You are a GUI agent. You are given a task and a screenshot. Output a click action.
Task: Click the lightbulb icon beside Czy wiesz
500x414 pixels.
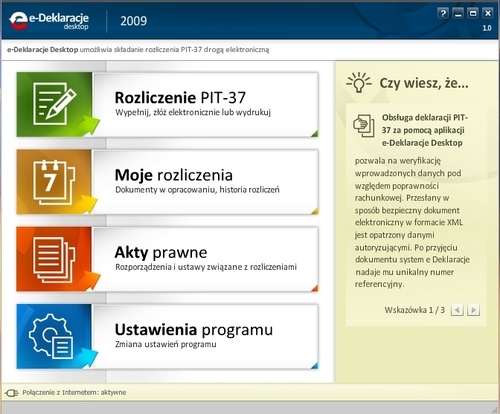(359, 82)
